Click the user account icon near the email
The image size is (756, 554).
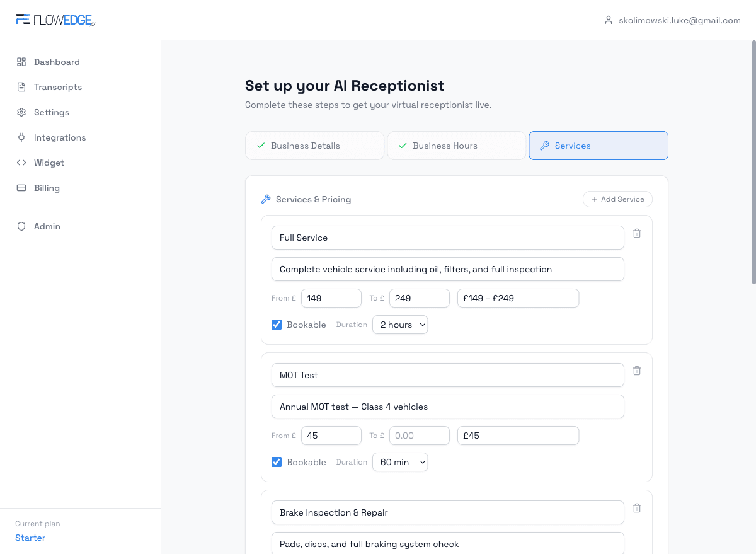tap(608, 20)
